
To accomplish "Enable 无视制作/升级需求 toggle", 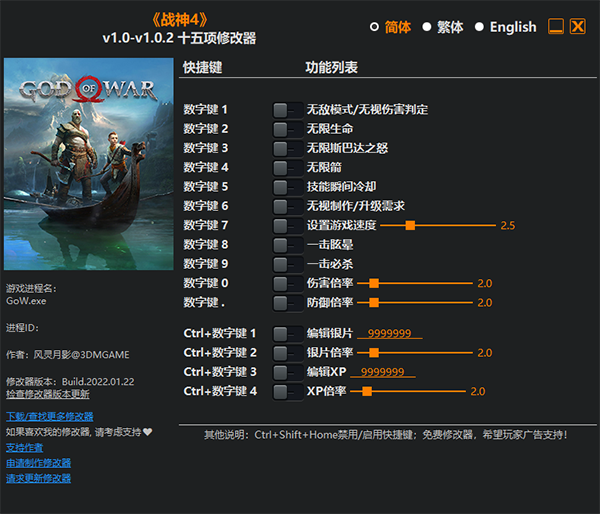I will click(x=288, y=207).
